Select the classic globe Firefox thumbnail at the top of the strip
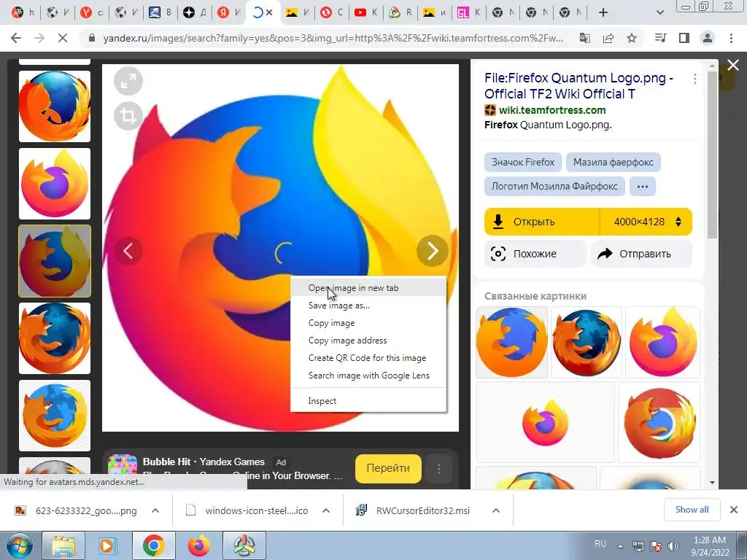Viewport: 747px width, 560px height. [x=54, y=106]
